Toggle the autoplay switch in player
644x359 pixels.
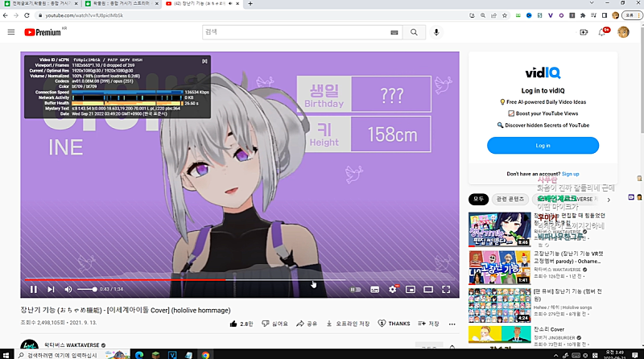click(355, 289)
